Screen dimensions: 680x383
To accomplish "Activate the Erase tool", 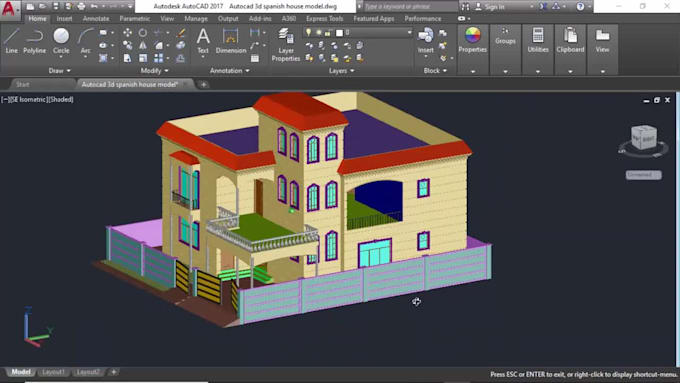I will point(181,33).
